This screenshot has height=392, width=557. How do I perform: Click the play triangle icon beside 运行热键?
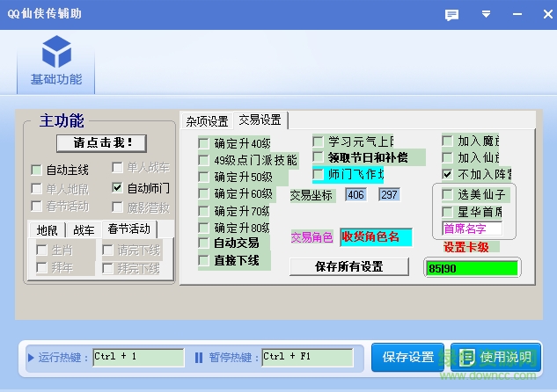[31, 358]
